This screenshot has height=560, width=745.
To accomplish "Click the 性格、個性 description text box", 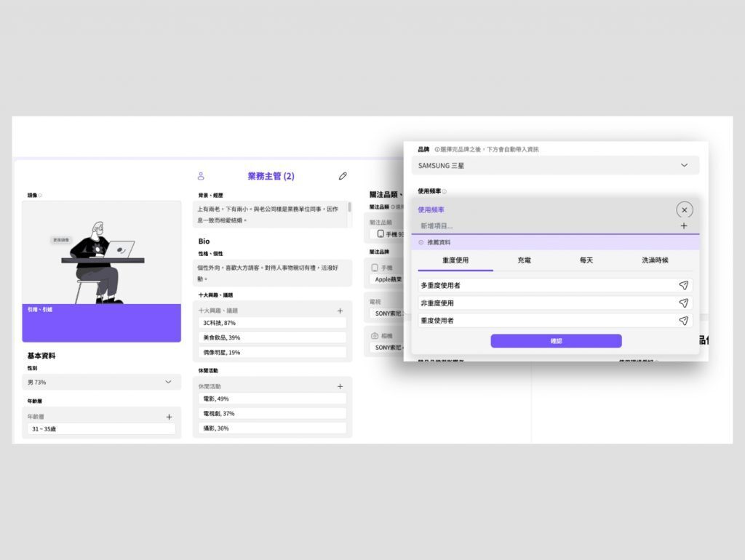I will pos(272,273).
